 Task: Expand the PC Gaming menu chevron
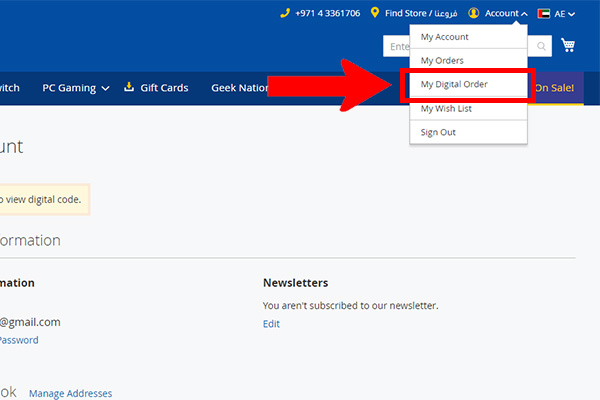[x=105, y=88]
